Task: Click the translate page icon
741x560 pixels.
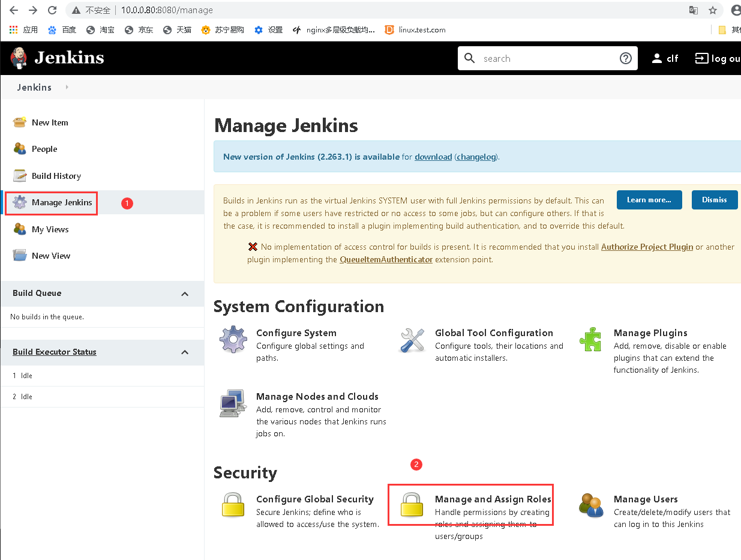Action: point(694,10)
